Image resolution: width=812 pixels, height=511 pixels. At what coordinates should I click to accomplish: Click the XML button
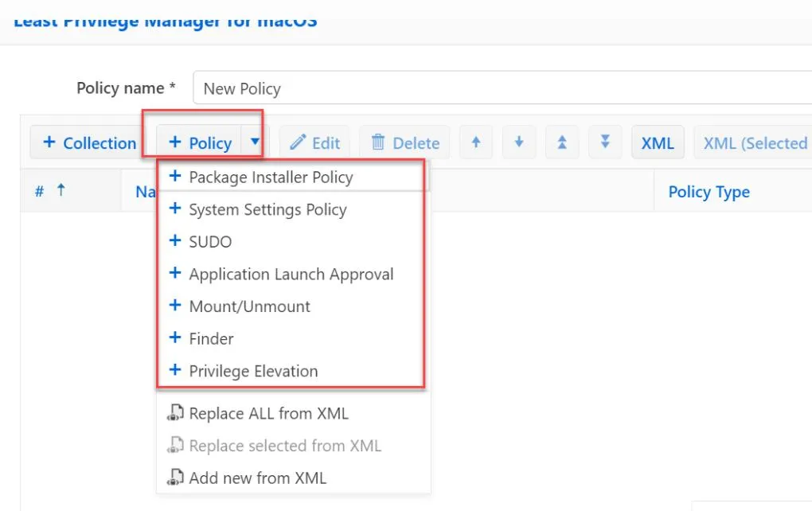click(658, 142)
